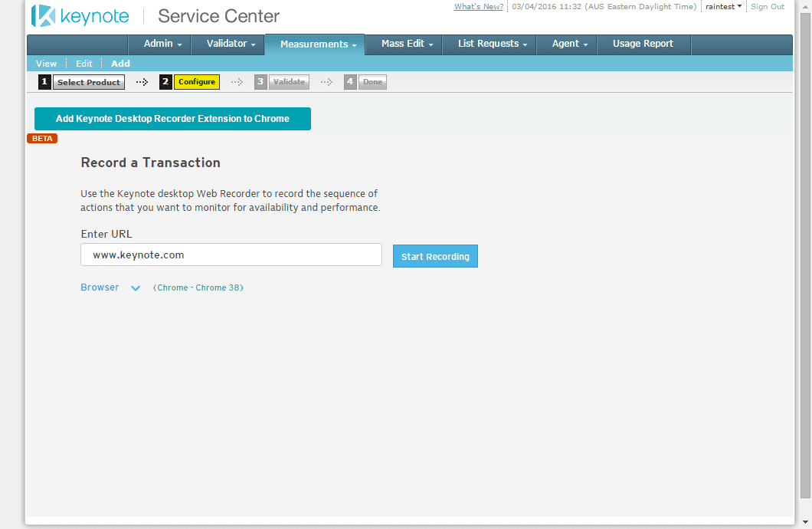Click the Done step button
The width and height of the screenshot is (812, 529).
click(372, 82)
